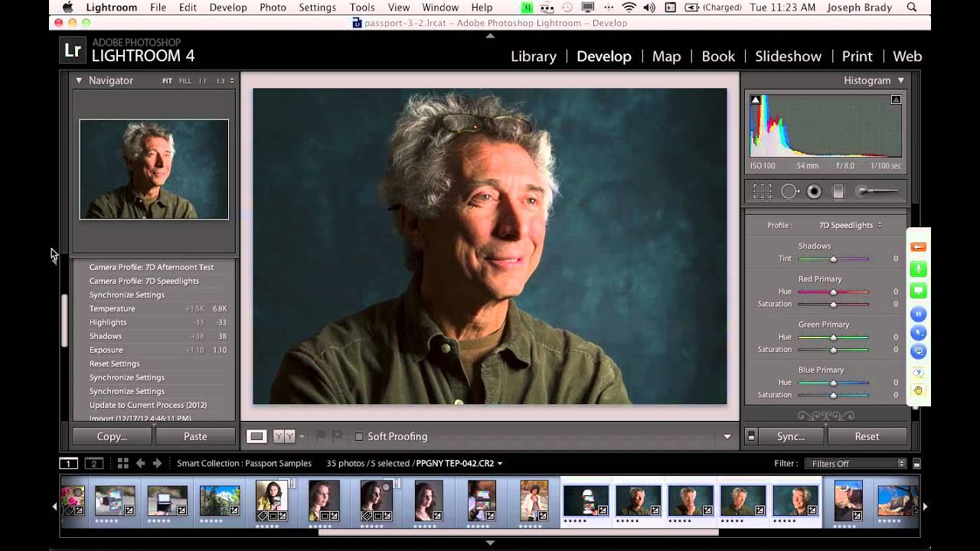The height and width of the screenshot is (551, 980).
Task: Adjust the Blue Primary Saturation slider
Action: click(834, 395)
